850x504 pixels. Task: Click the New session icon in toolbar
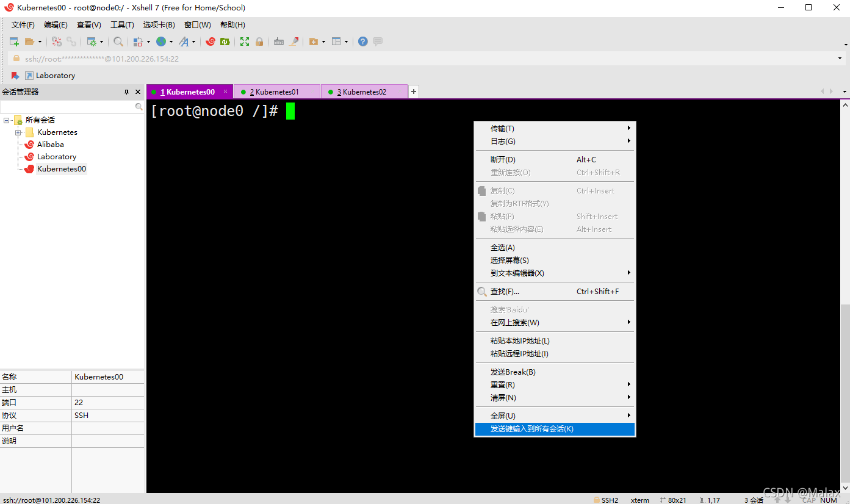14,41
